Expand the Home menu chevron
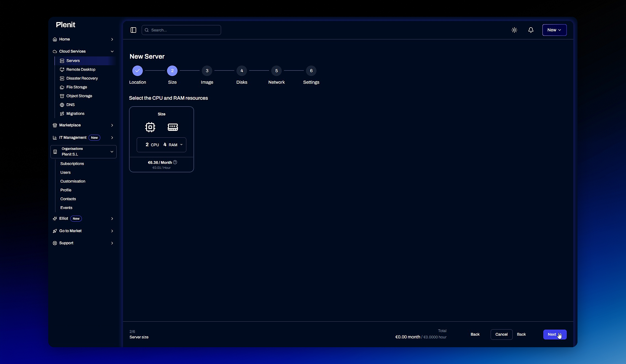 [112, 39]
